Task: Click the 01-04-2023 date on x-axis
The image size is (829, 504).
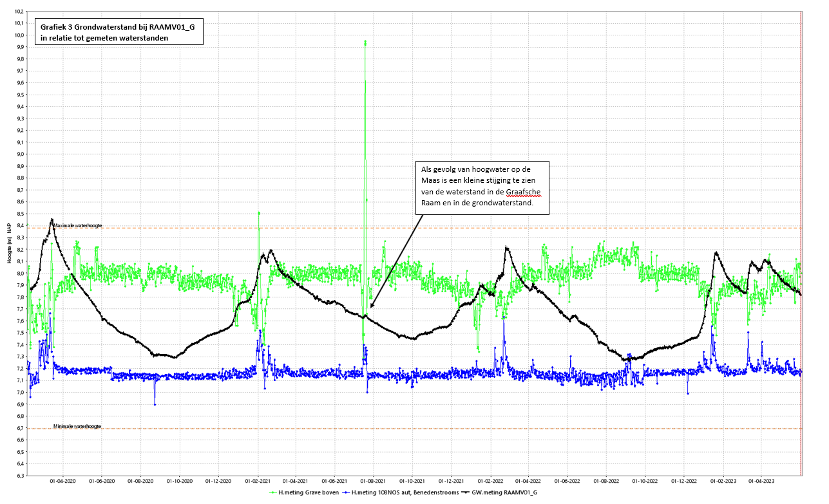Action: pos(761,481)
